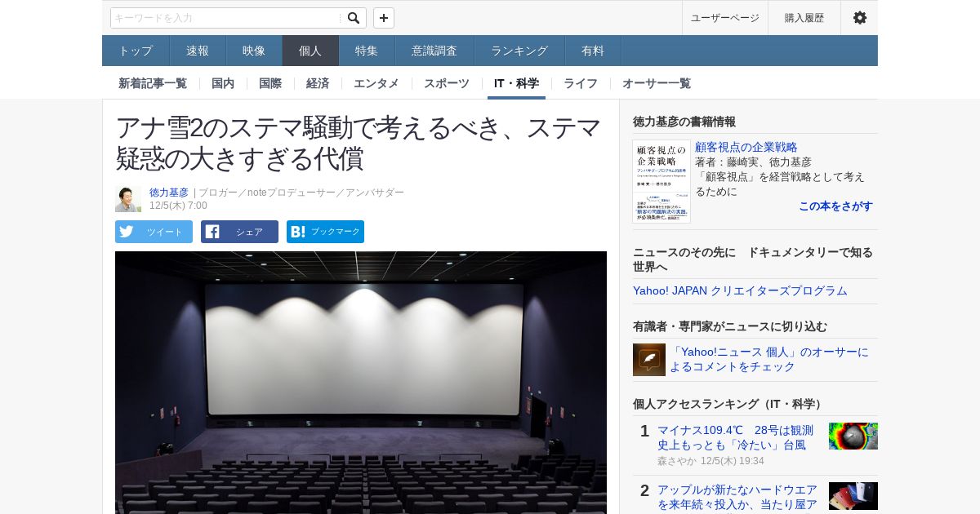Image resolution: width=980 pixels, height=514 pixels.
Task: Select IT・科学 category
Action: (516, 83)
